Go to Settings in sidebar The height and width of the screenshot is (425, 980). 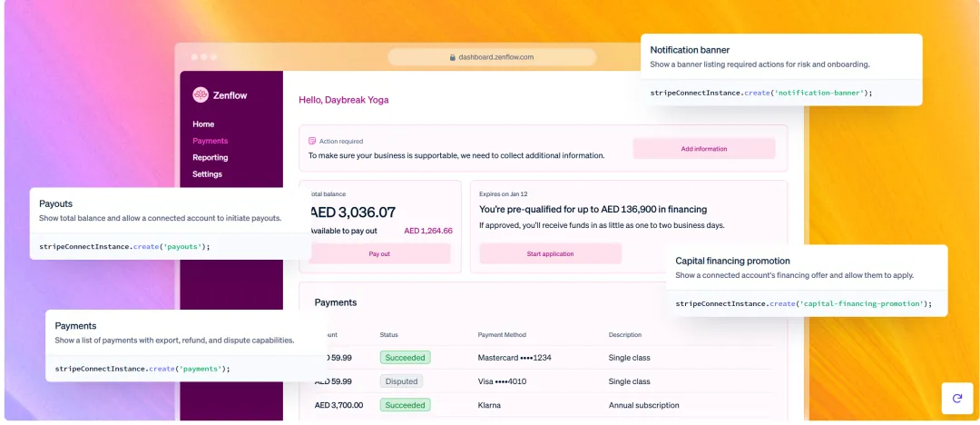[x=207, y=174]
